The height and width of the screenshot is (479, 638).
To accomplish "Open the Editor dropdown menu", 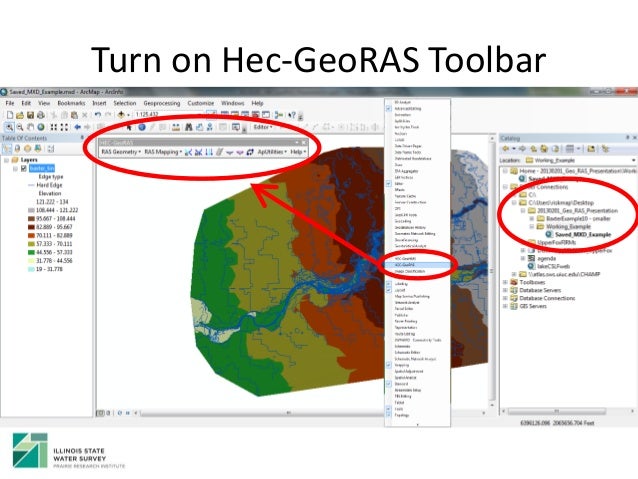I will click(x=263, y=127).
